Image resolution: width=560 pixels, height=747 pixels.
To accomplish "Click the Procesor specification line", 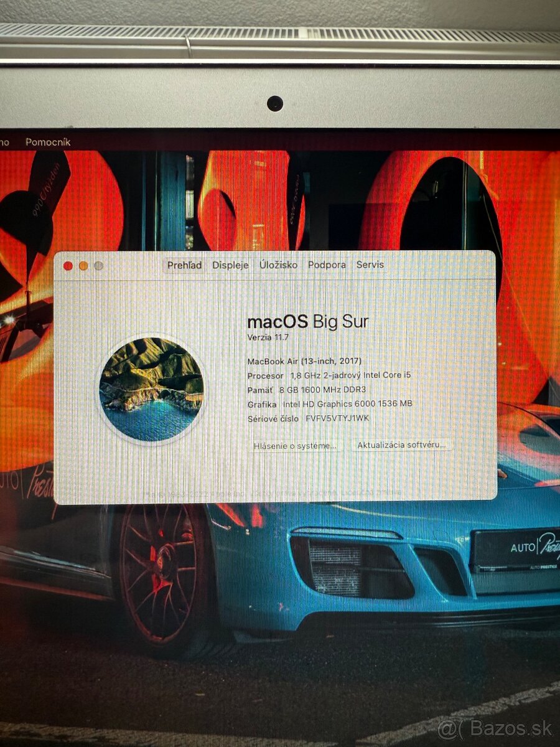I will pos(328,375).
